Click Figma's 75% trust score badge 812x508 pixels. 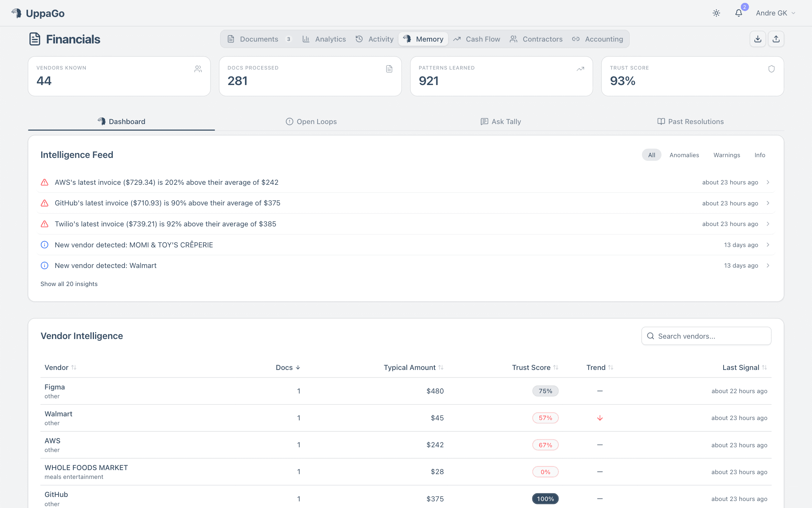click(x=545, y=391)
